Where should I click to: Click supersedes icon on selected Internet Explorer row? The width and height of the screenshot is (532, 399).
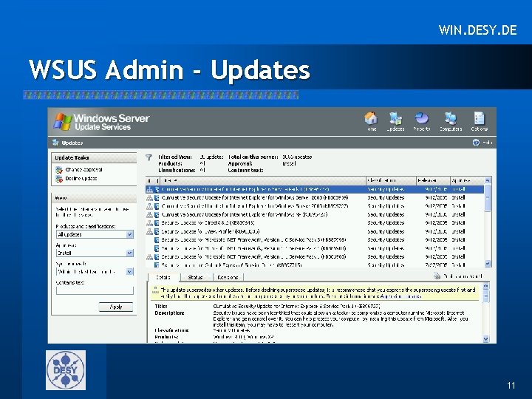149,189
